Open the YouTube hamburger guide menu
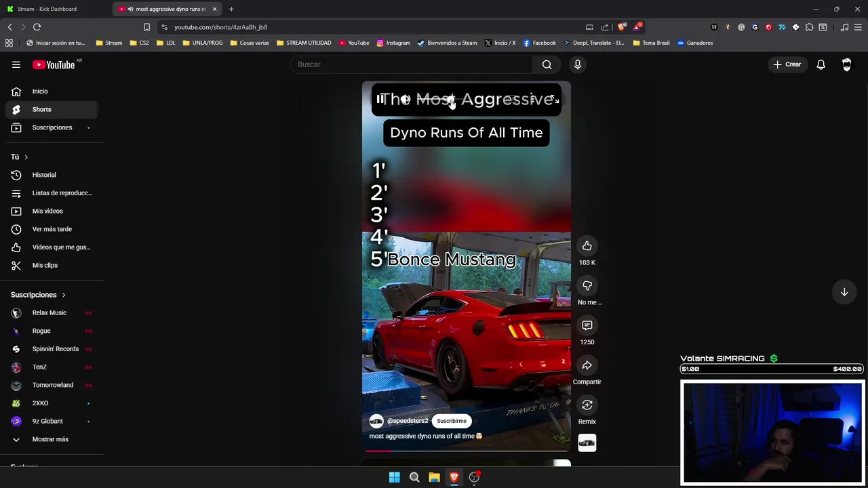The height and width of the screenshot is (488, 868). [x=16, y=64]
